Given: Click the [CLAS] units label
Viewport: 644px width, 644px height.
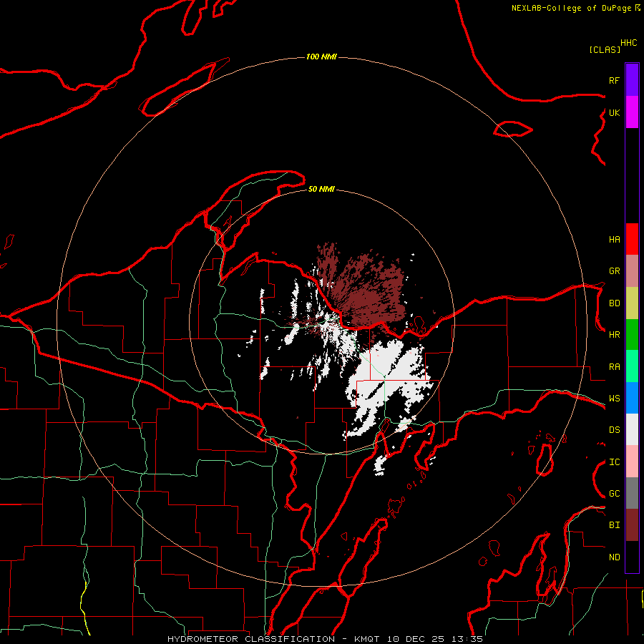Looking at the screenshot, I should click(605, 49).
